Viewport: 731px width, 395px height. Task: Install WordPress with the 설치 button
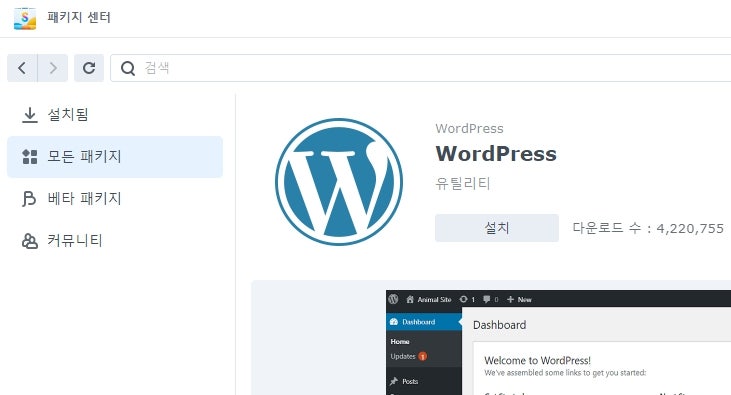pos(497,228)
